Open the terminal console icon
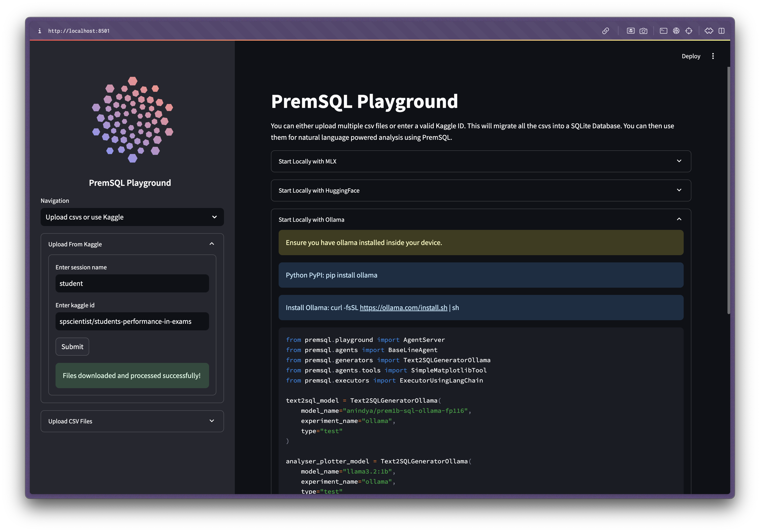This screenshot has width=760, height=532. tap(663, 31)
